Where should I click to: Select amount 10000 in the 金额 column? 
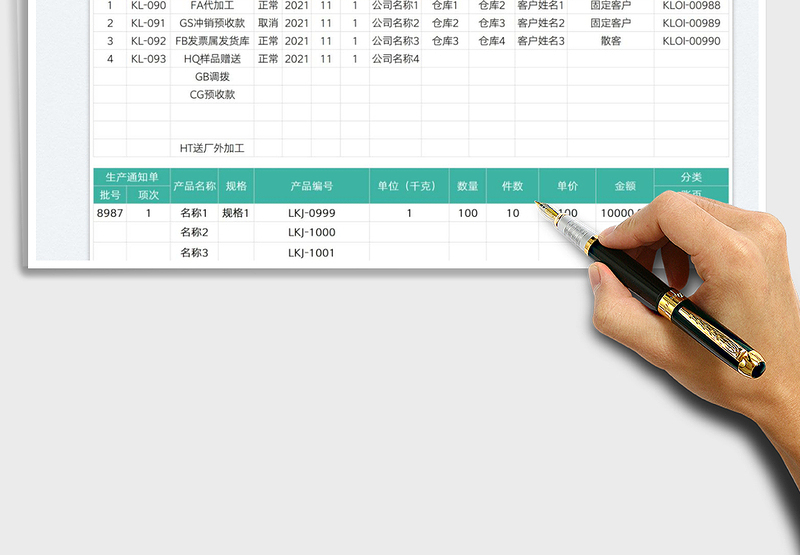(x=620, y=213)
